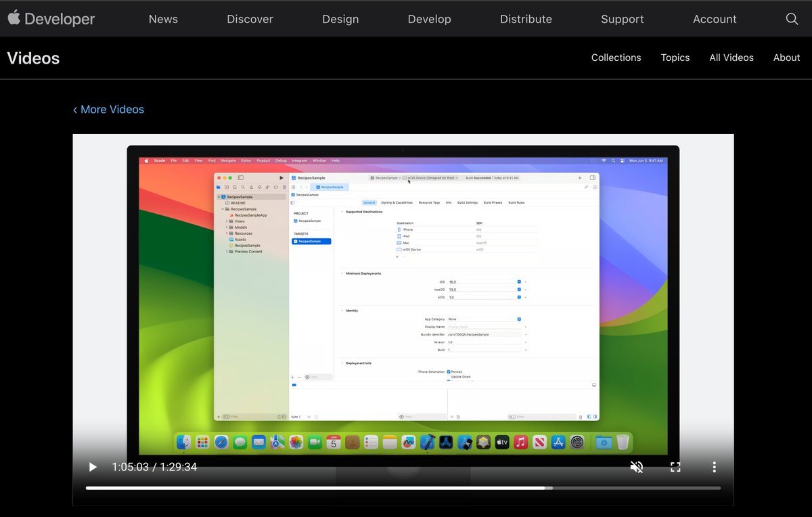Click the Messages icon in the video's Dock
This screenshot has width=812, height=517.
click(x=240, y=442)
